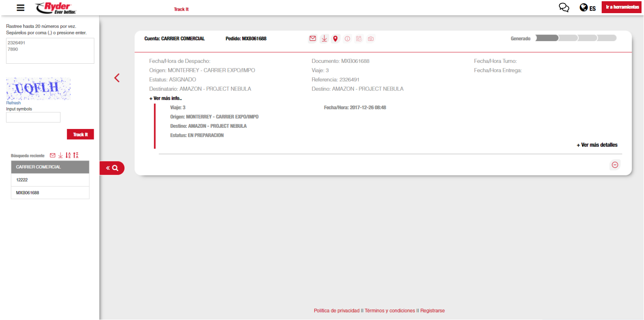Open the map location pin for the order

pos(335,39)
